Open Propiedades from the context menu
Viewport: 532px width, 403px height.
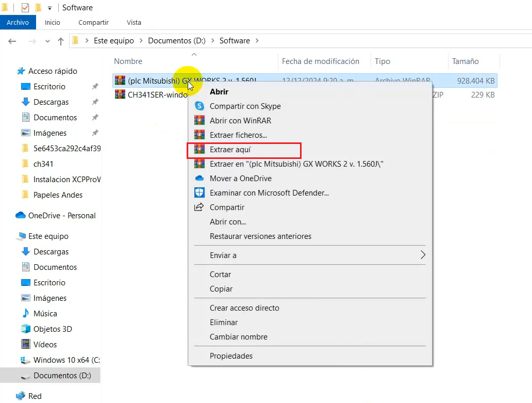tap(310, 356)
